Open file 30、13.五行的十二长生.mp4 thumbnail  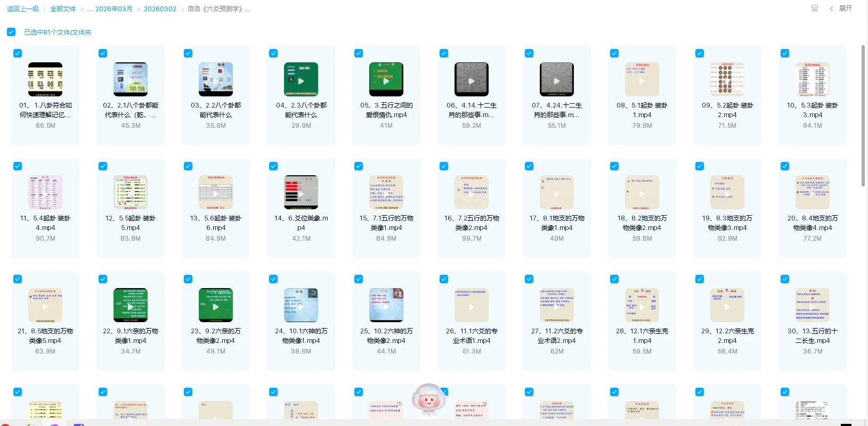pyautogui.click(x=812, y=306)
